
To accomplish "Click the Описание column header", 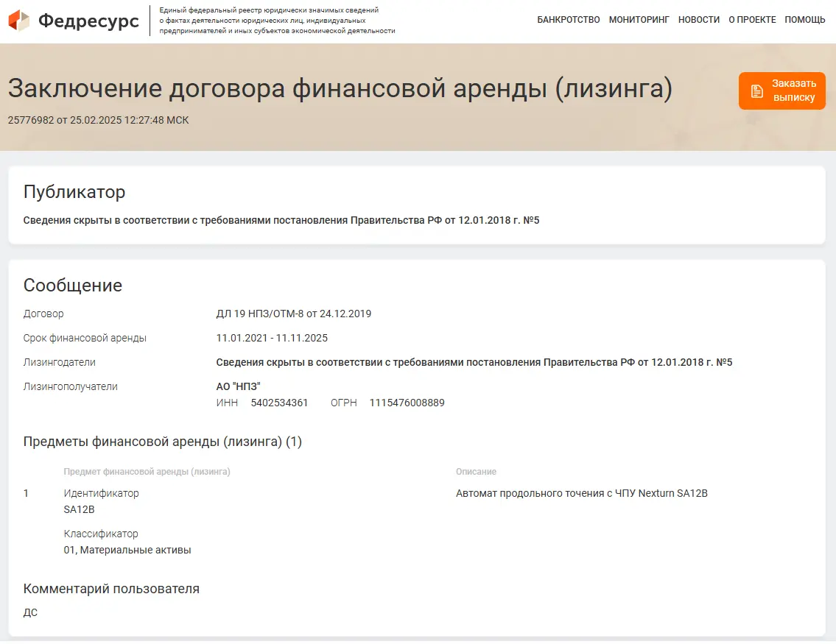I will (476, 472).
